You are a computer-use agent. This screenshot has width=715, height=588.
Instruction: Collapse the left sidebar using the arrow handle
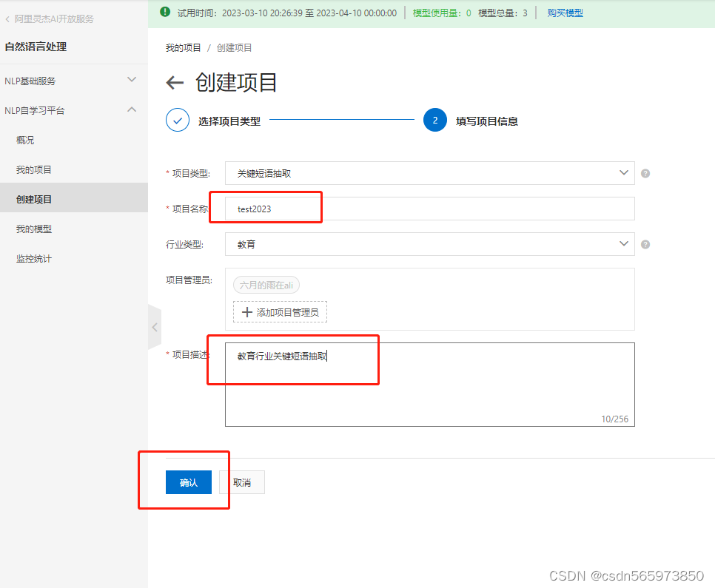point(155,327)
